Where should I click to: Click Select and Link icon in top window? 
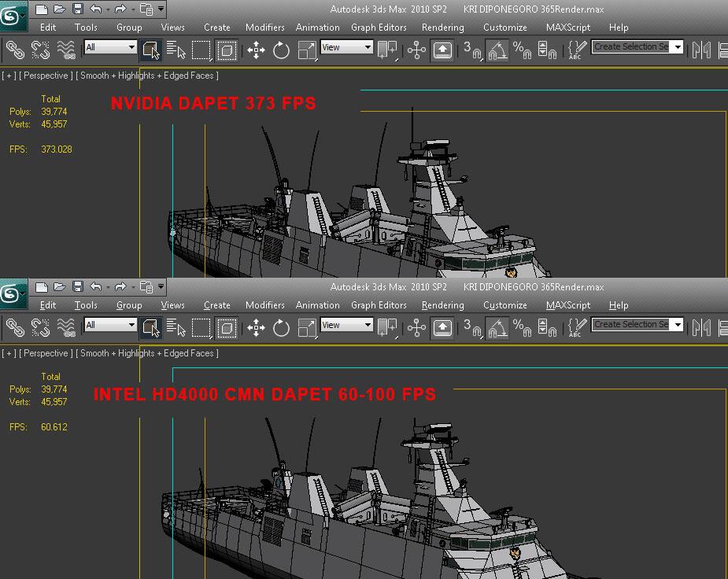click(15, 50)
